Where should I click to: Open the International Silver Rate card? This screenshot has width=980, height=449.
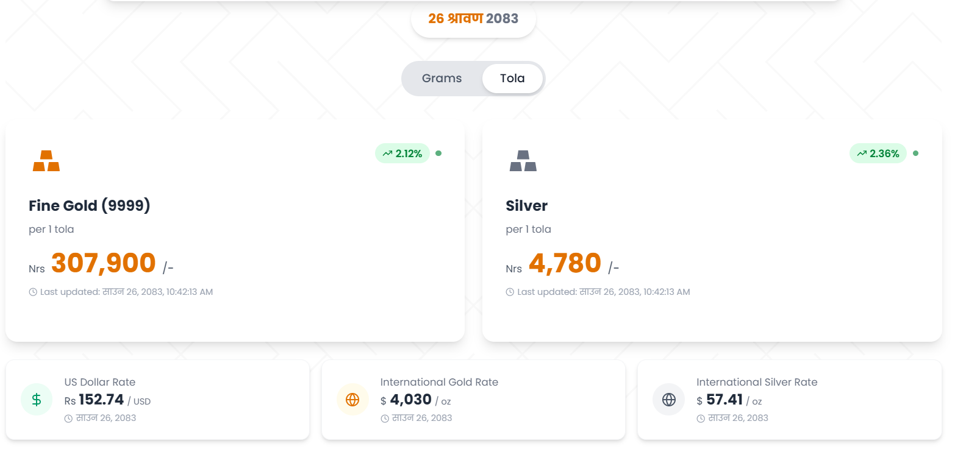pos(790,400)
